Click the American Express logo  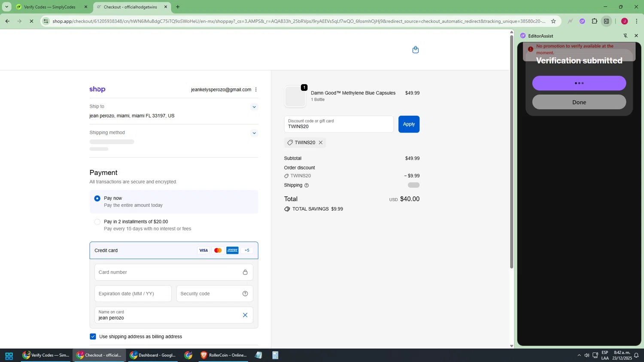(232, 250)
